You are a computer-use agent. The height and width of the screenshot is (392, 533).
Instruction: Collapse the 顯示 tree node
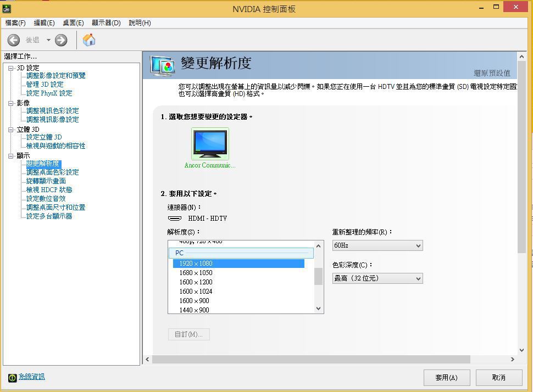tap(11, 156)
